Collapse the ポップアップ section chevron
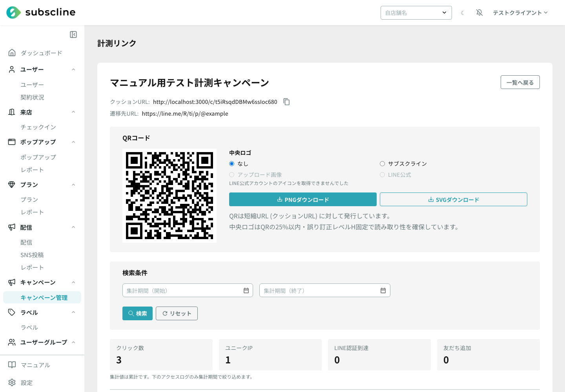The width and height of the screenshot is (565, 392). coord(73,142)
